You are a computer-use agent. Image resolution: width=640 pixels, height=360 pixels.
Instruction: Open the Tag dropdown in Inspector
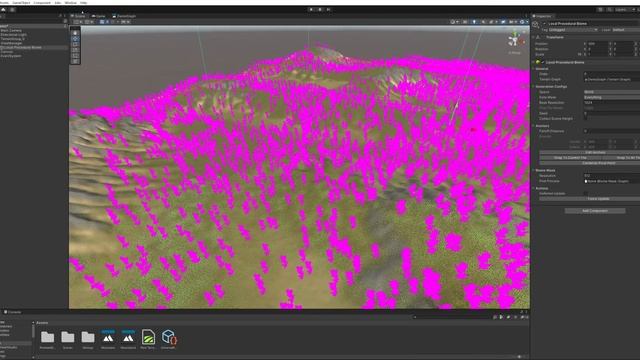tap(573, 30)
